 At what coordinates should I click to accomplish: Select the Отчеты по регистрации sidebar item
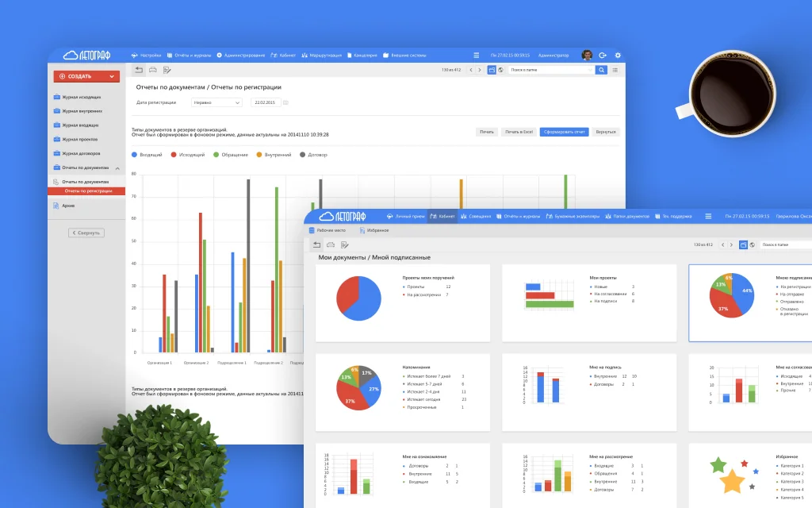tap(86, 190)
